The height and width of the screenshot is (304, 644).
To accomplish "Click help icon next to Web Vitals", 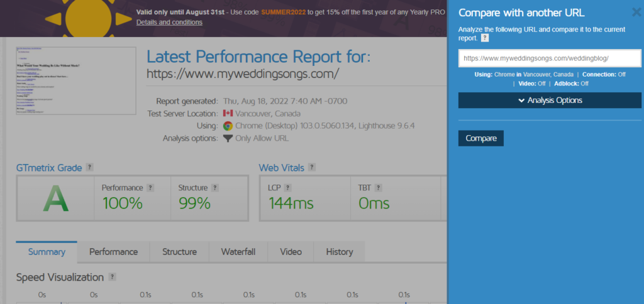I will [x=312, y=167].
